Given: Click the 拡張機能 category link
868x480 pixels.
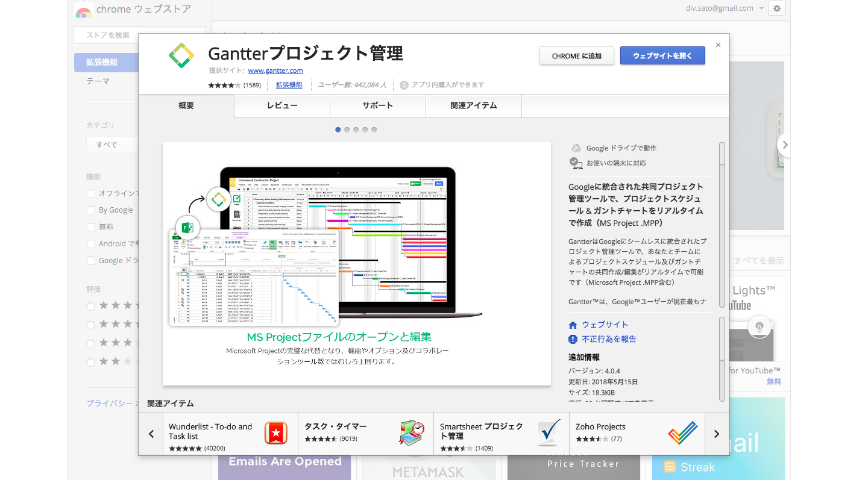Looking at the screenshot, I should pos(289,85).
